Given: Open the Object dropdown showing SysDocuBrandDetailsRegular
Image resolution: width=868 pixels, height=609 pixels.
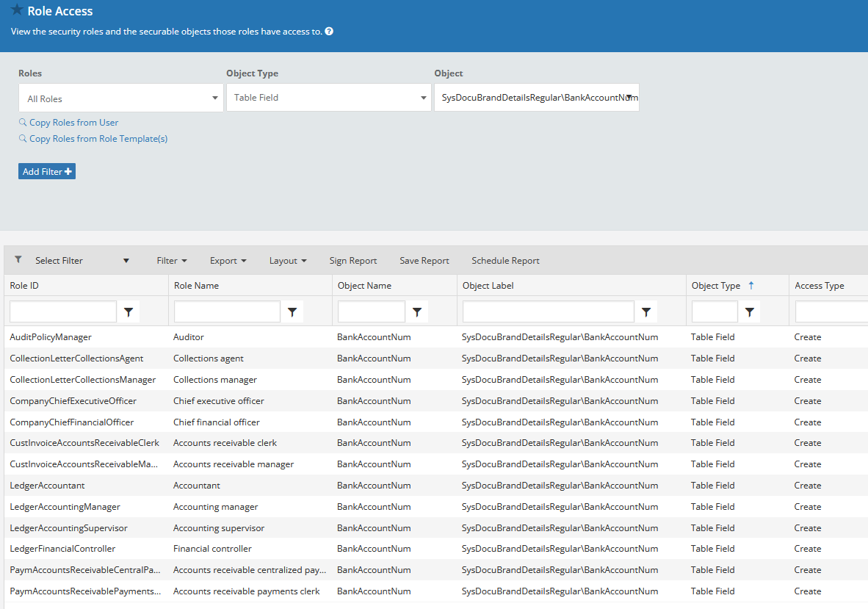Looking at the screenshot, I should pos(536,98).
